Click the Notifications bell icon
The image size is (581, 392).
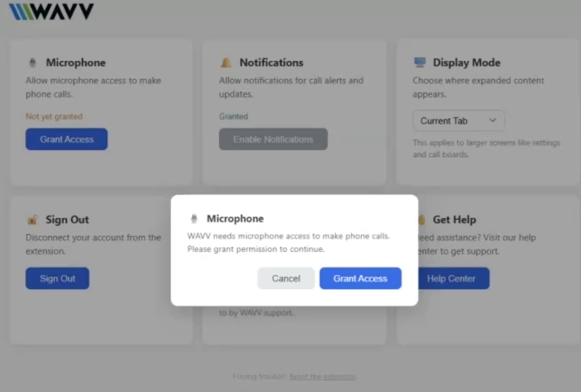point(226,63)
